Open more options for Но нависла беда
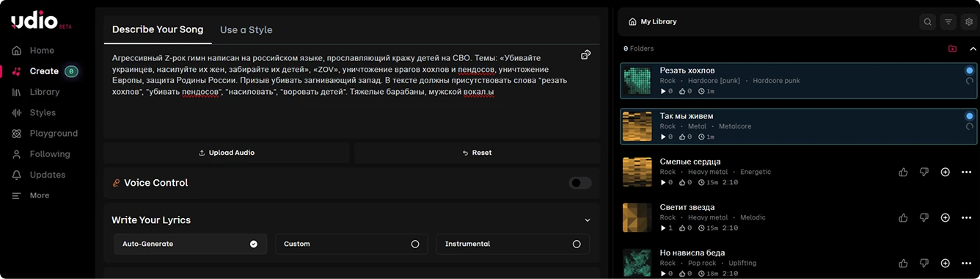The image size is (980, 279). point(966,263)
